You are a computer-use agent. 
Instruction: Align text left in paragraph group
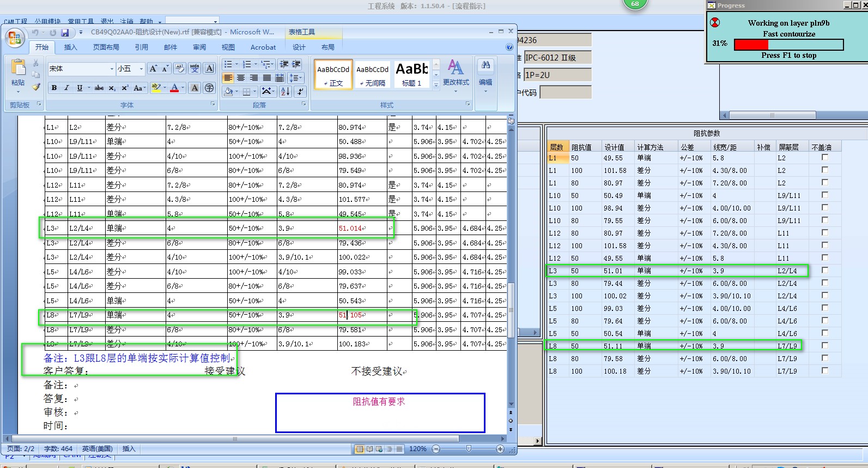[x=228, y=78]
